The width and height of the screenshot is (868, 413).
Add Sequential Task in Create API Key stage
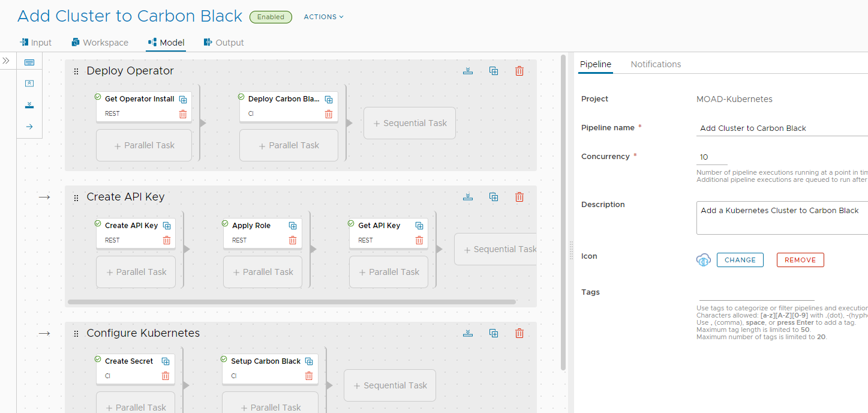click(495, 249)
